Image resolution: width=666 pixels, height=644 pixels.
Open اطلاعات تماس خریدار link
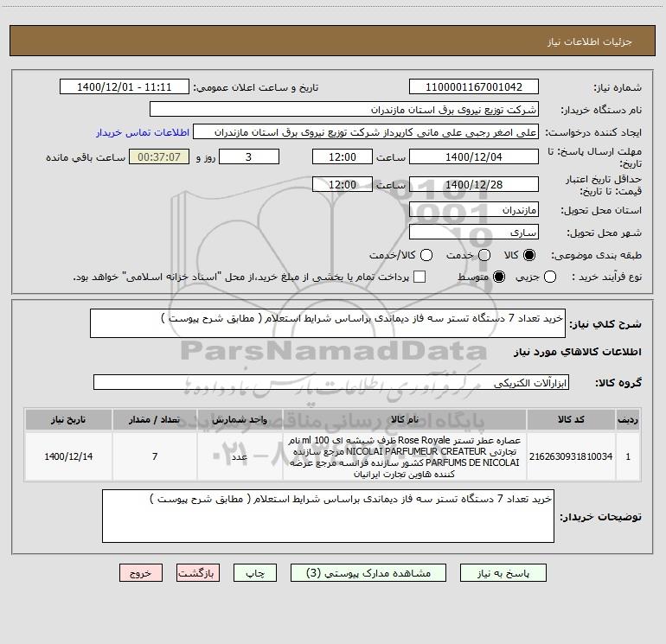point(143,132)
